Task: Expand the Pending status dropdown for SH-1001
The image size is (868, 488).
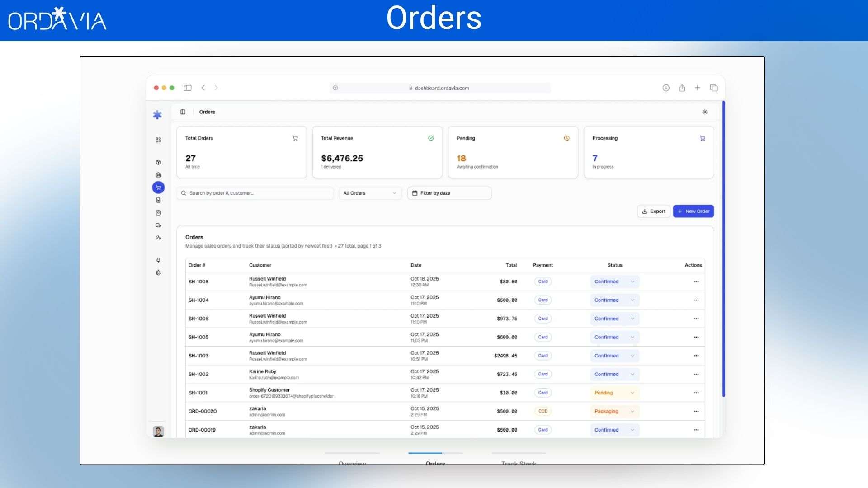Action: [614, 393]
